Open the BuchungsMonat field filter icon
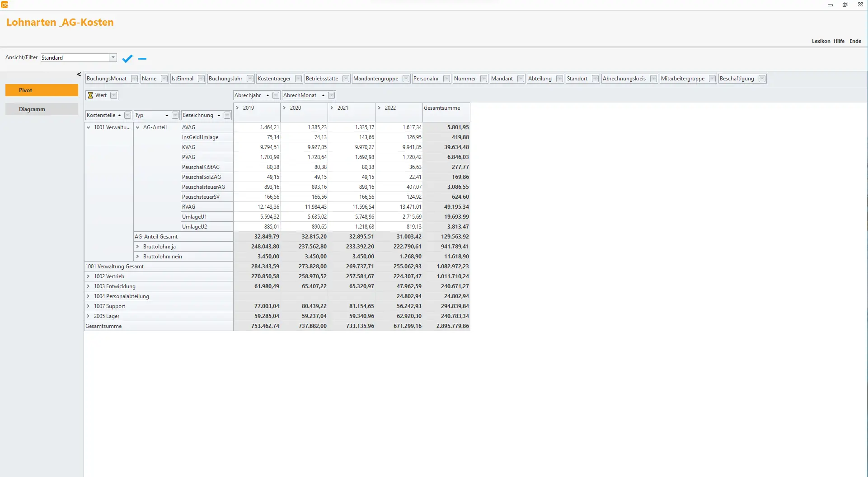 pyautogui.click(x=134, y=78)
